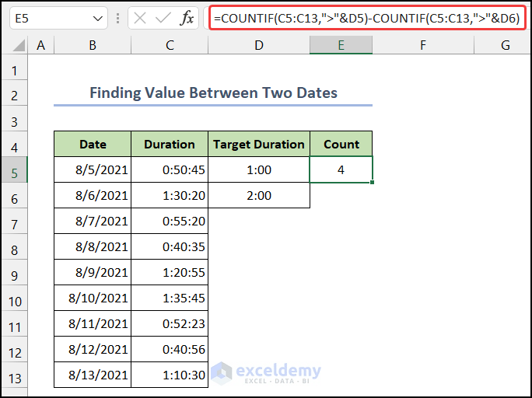Select column E header
The width and height of the screenshot is (532, 398).
coord(341,45)
